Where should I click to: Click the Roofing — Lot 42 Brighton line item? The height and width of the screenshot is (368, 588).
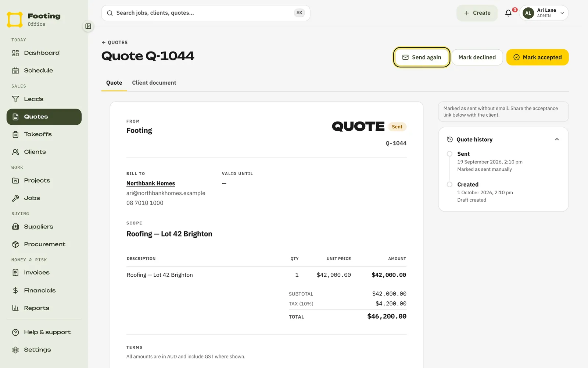click(x=266, y=275)
